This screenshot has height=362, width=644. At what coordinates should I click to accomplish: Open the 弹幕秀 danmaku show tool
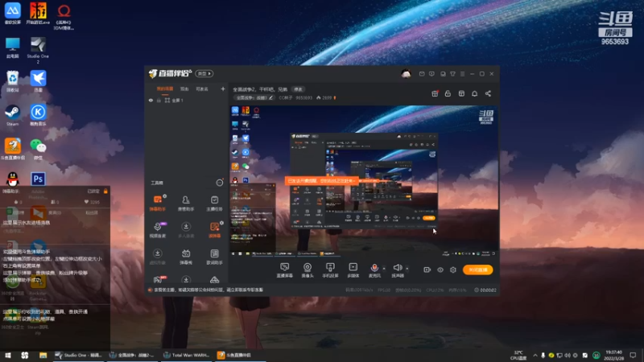tap(186, 257)
